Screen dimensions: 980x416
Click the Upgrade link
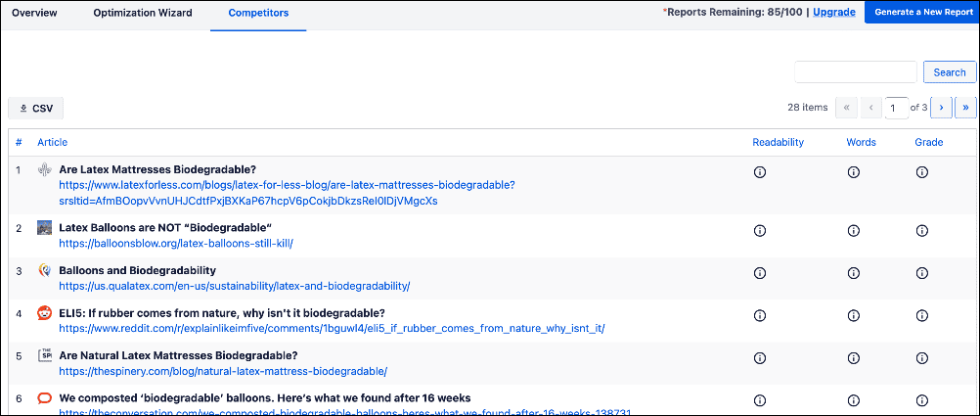pos(834,12)
